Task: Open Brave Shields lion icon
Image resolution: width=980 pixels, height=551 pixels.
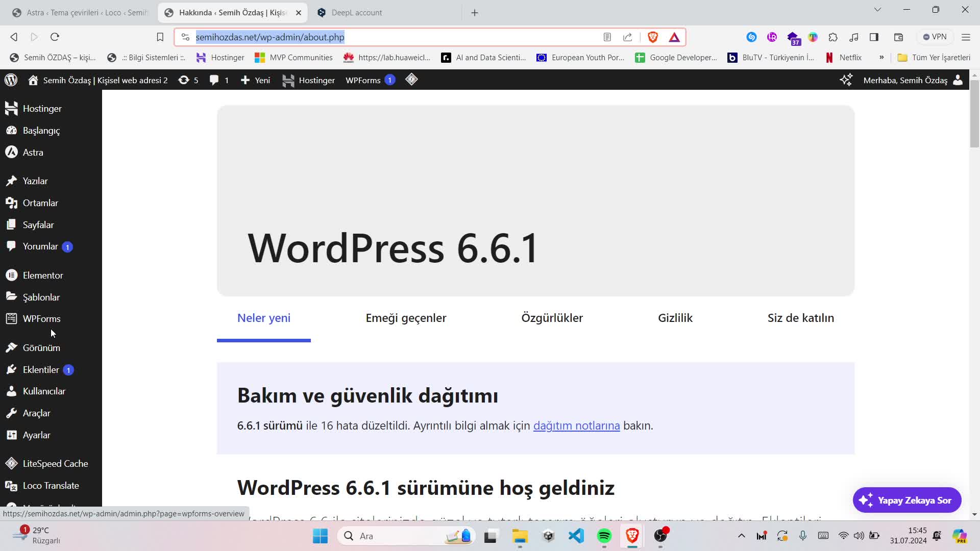Action: point(653,37)
